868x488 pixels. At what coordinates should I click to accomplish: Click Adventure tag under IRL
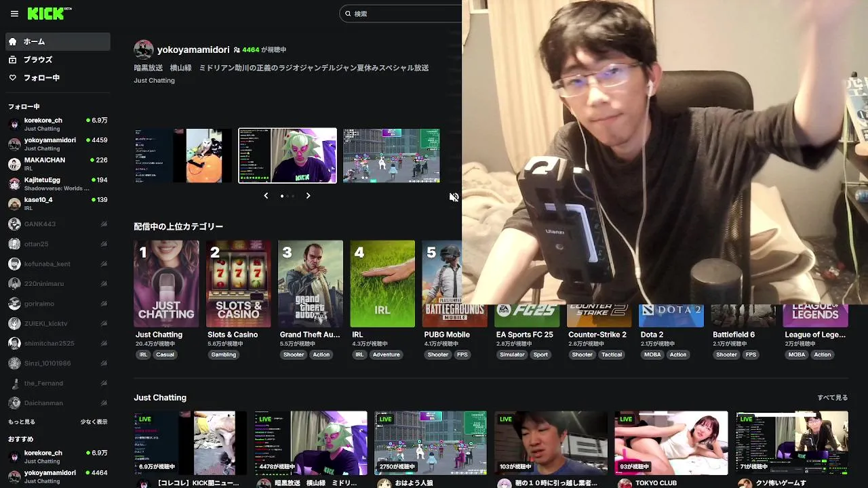point(387,354)
